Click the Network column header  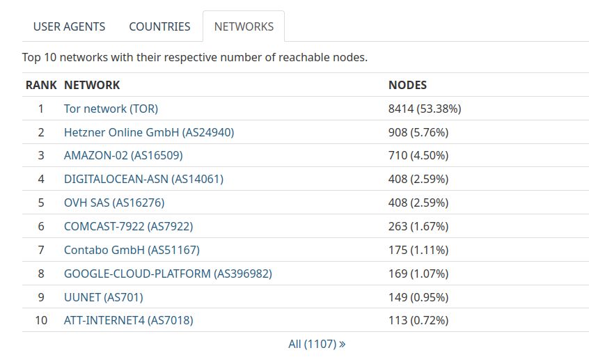tap(92, 85)
